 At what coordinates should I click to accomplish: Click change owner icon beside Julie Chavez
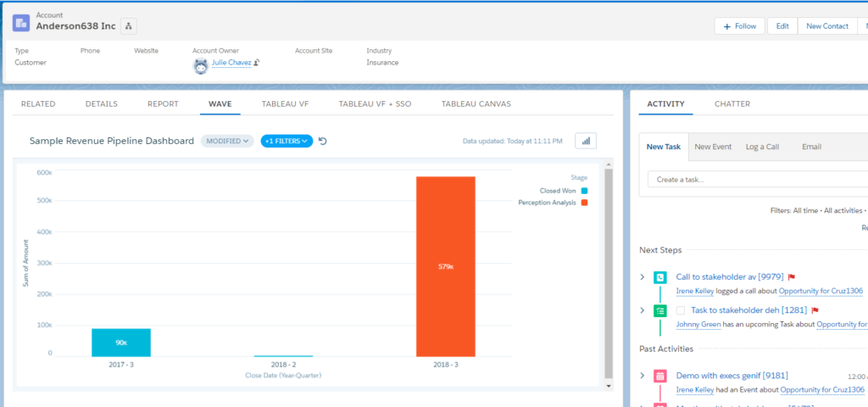click(x=258, y=63)
